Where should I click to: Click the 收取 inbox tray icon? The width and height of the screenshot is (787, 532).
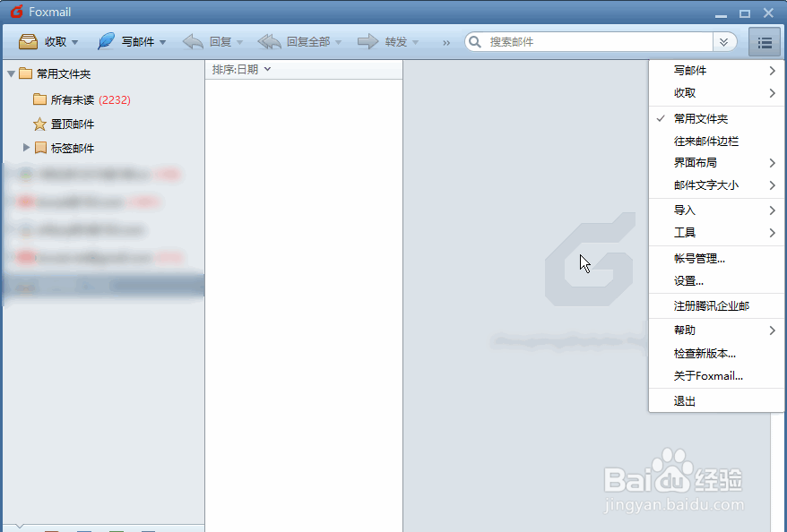(28, 41)
